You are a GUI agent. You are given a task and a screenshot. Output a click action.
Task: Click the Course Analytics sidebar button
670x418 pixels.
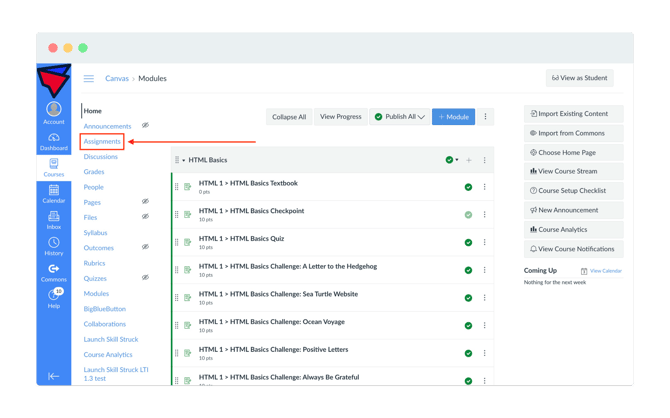click(573, 230)
